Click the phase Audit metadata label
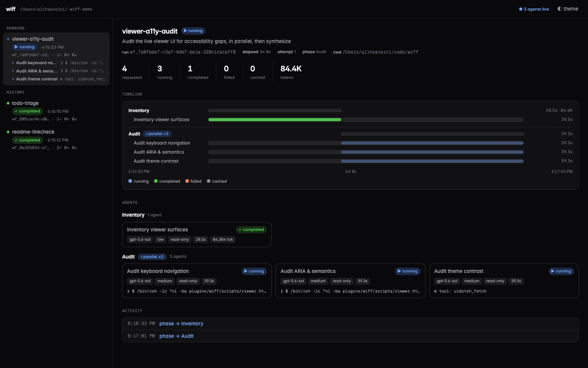588x368 pixels. point(314,52)
